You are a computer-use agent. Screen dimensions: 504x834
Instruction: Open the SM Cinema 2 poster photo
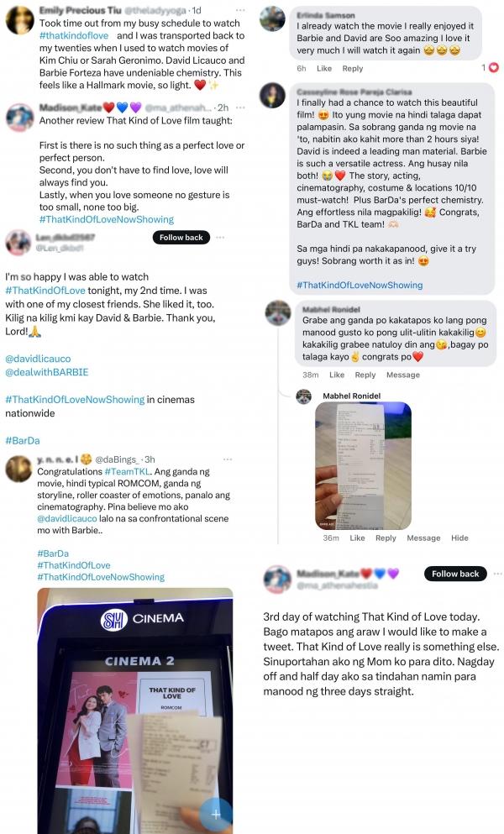coord(135,711)
